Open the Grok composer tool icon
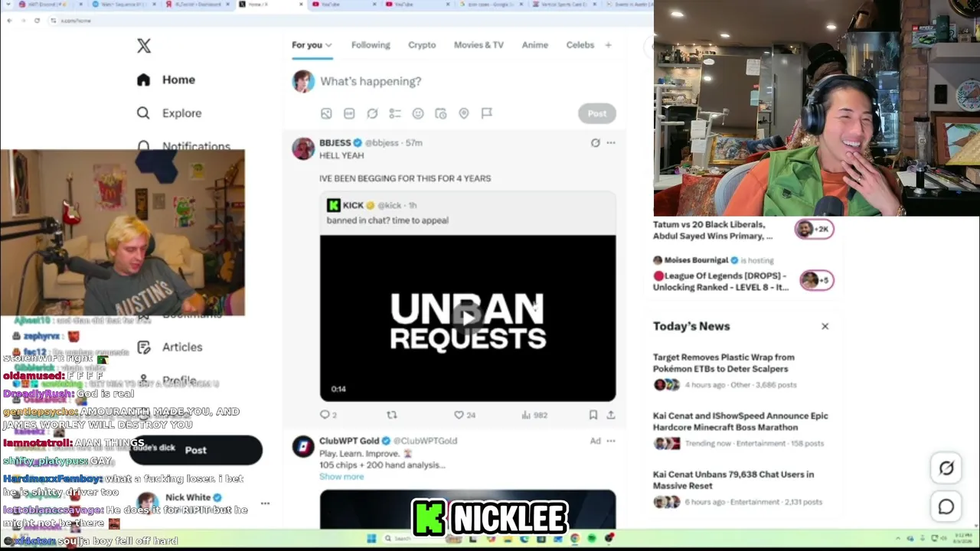 [x=372, y=113]
